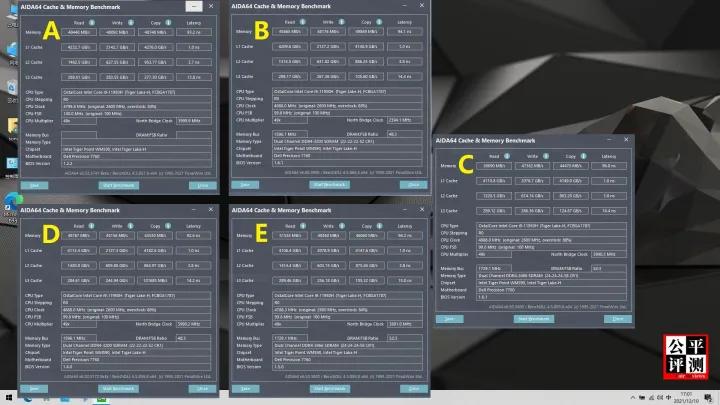This screenshot has width=720, height=405.
Task: Open the taskbar clock and date
Action: [x=686, y=398]
